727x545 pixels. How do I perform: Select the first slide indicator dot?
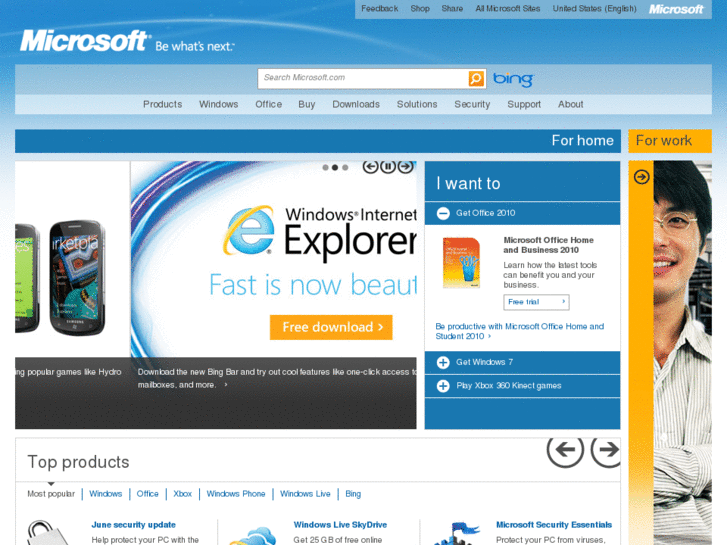tap(325, 167)
